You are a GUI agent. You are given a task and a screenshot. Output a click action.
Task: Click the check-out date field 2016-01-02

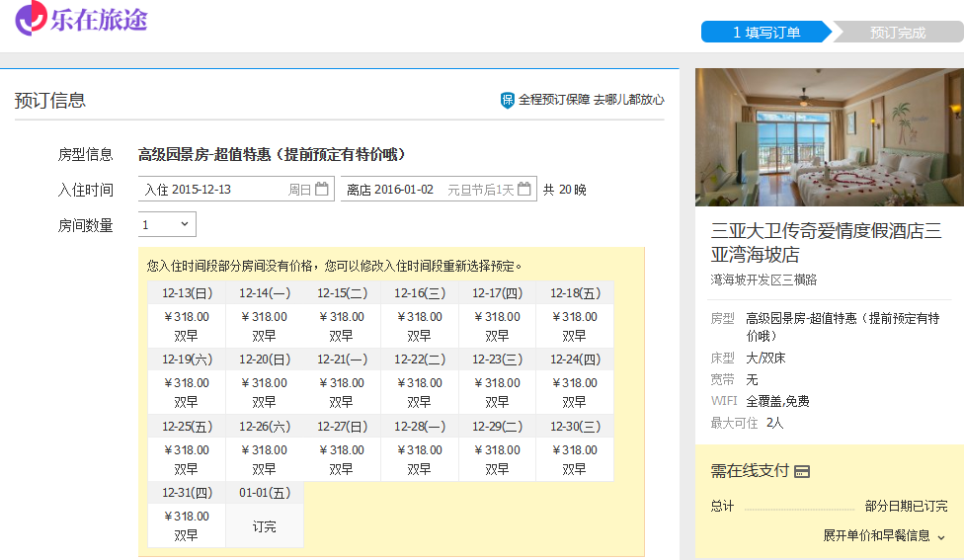pos(403,189)
